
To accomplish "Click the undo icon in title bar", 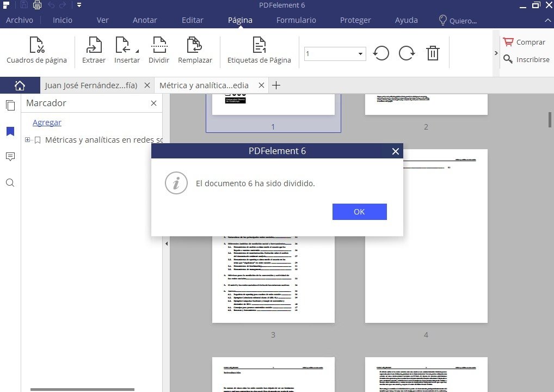I will (51, 5).
